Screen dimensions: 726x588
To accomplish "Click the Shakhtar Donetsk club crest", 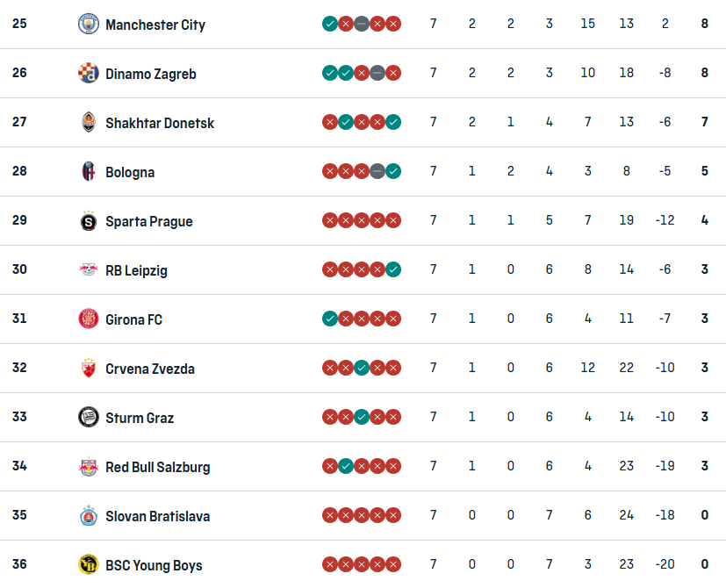I will [x=88, y=122].
